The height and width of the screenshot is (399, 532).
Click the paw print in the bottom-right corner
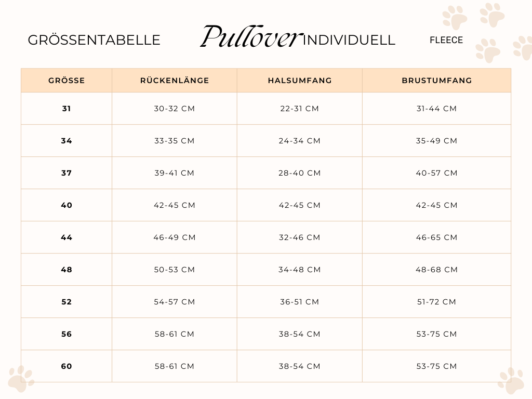(510, 380)
